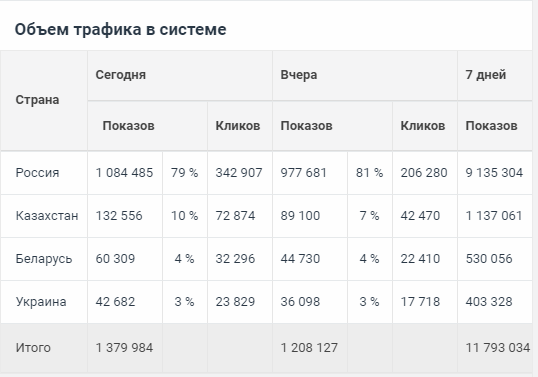Viewport: 538px width, 377px height.
Task: Click the 'Объем трафика в системе' heading
Action: pos(120,30)
